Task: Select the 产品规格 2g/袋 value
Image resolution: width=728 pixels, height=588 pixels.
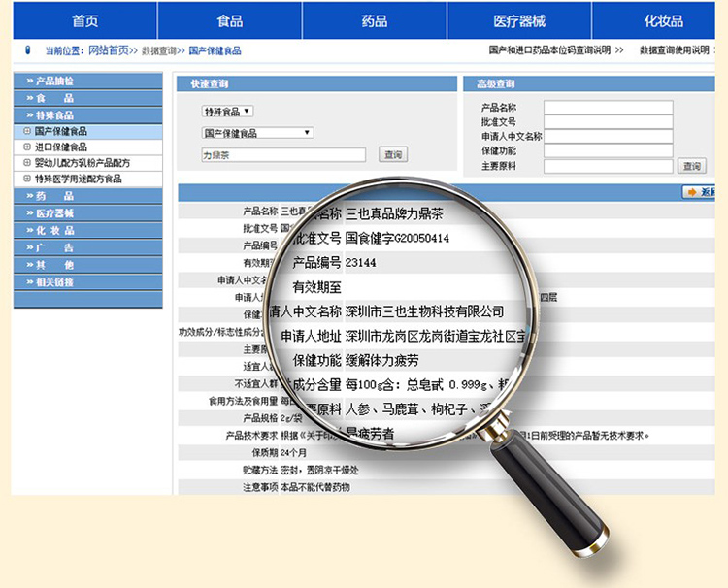Action: pyautogui.click(x=291, y=418)
